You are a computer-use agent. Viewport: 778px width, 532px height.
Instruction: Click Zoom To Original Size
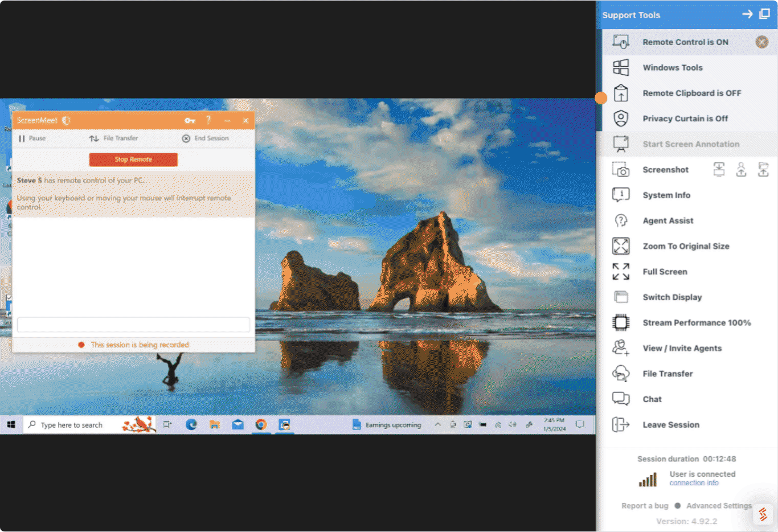coord(686,246)
